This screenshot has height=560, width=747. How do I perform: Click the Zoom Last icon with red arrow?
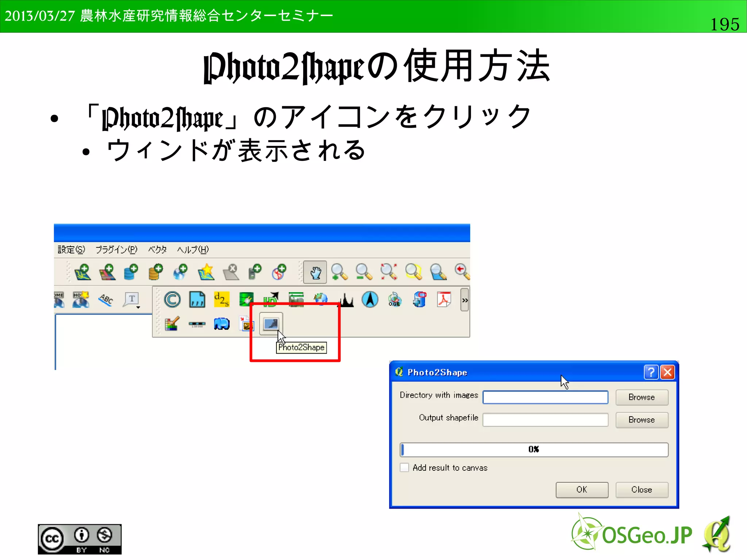(462, 272)
